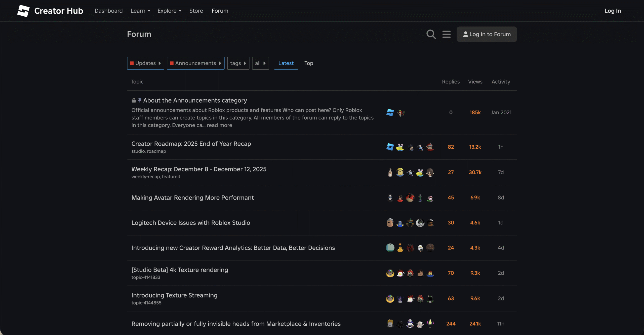
Task: Expand the Explore dropdown in top navigation
Action: [x=169, y=11]
